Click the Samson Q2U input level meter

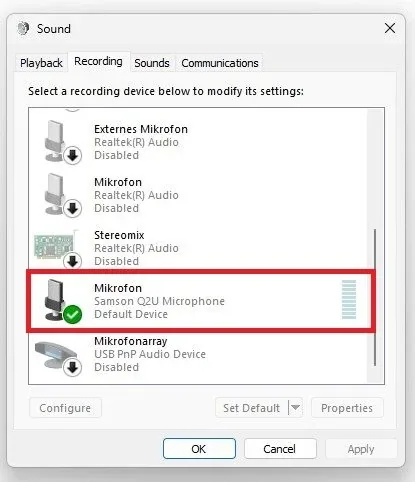[x=349, y=299]
